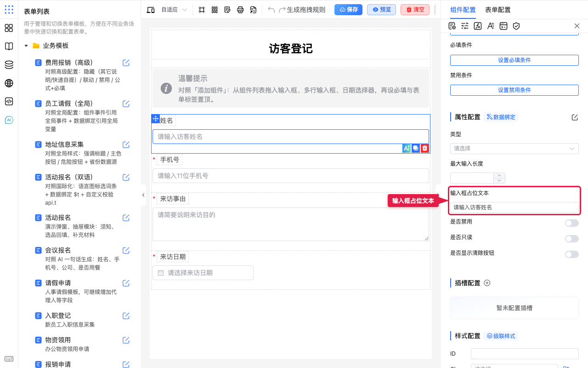
Task: Open the terminal events icon in config panel
Action: point(503,26)
